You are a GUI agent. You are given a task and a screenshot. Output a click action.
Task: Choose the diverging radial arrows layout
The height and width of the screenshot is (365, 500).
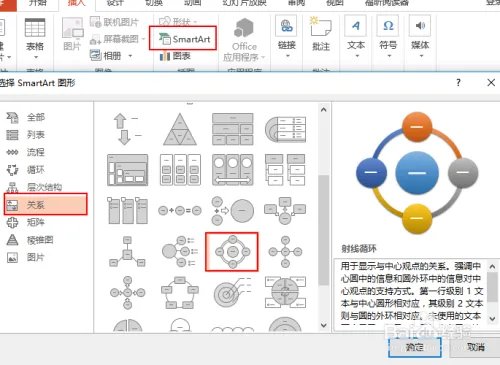127,293
